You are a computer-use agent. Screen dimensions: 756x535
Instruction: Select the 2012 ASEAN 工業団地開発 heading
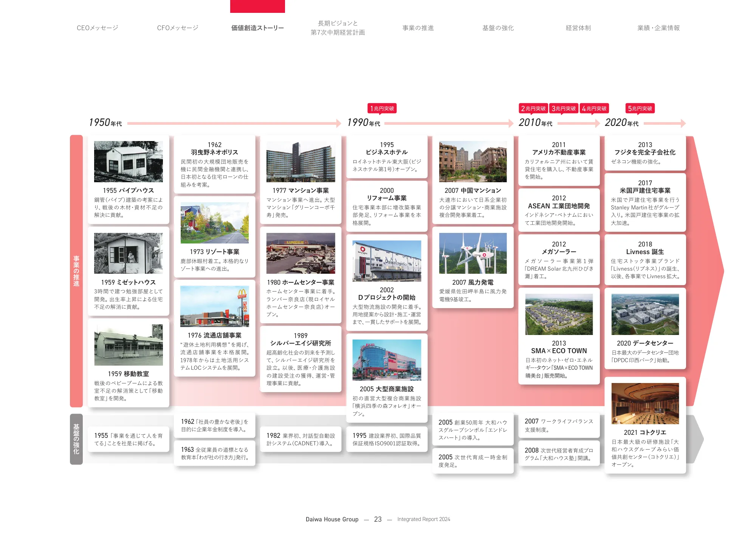[559, 202]
